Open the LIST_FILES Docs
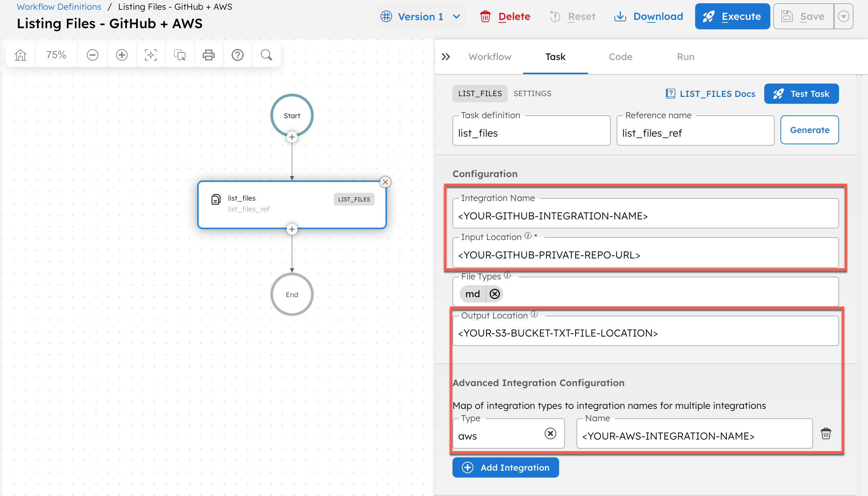This screenshot has height=496, width=868. point(710,94)
